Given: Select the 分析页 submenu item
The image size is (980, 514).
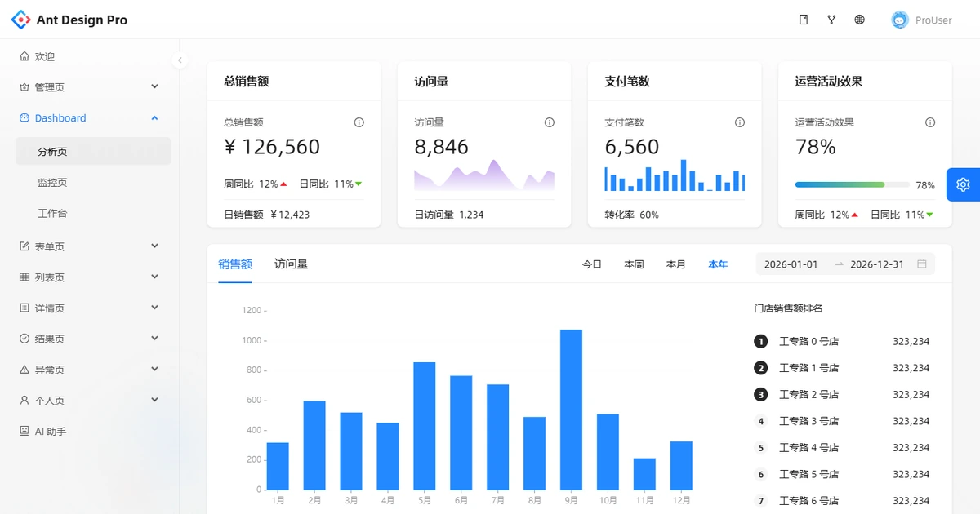Looking at the screenshot, I should pyautogui.click(x=93, y=152).
